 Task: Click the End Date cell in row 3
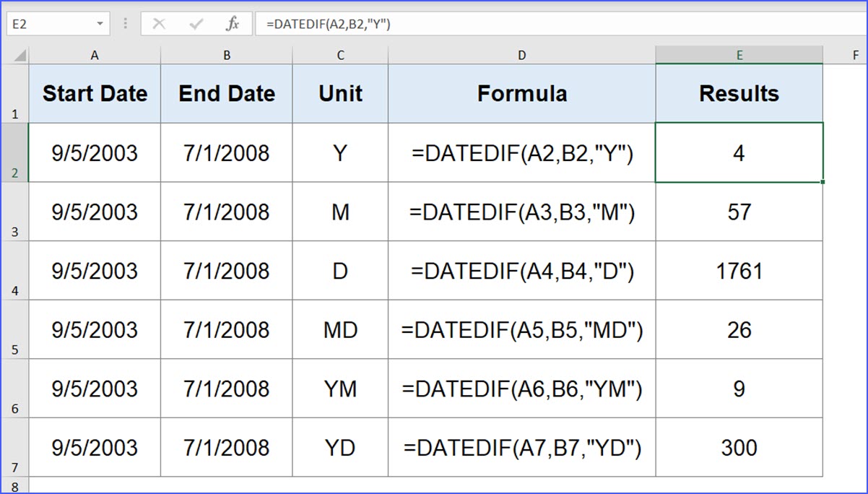point(226,212)
